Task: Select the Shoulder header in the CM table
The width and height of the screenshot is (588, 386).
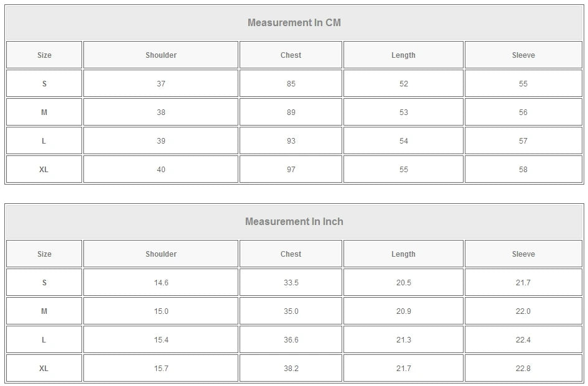Action: 161,55
